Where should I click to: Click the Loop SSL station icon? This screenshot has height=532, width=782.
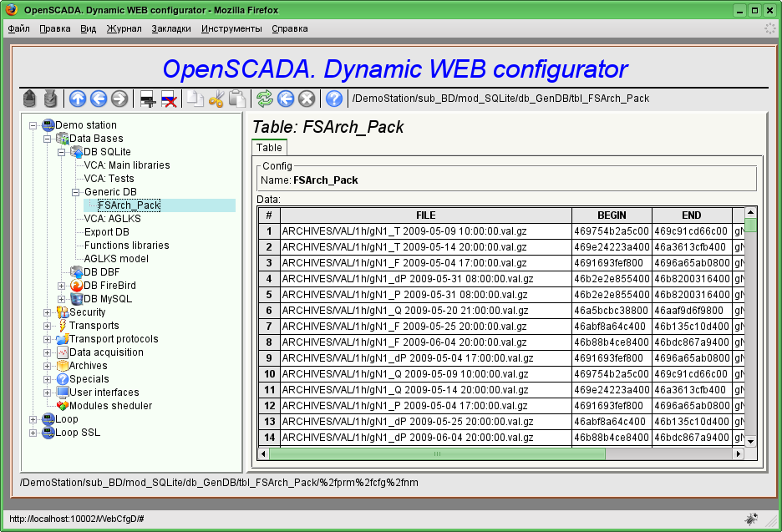tap(48, 433)
